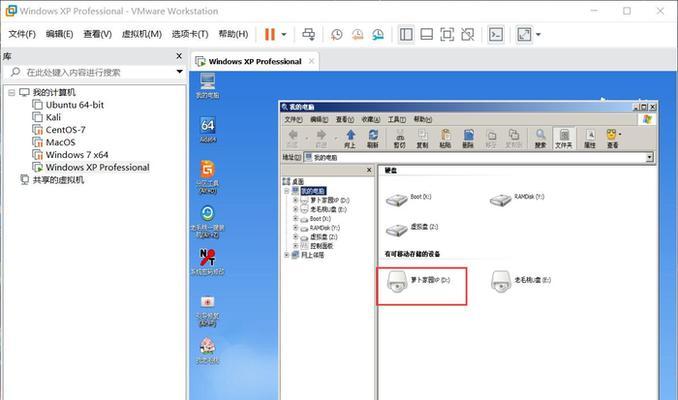The image size is (678, 400).
Task: Open the 选项卡(T) menu
Action: pos(190,34)
